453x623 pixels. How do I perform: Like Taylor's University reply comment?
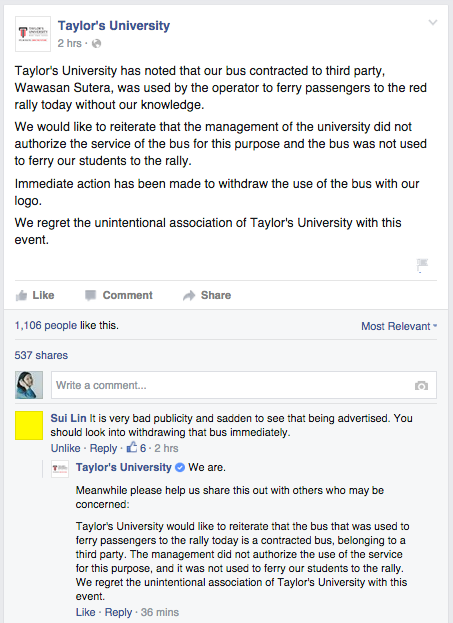(85, 612)
